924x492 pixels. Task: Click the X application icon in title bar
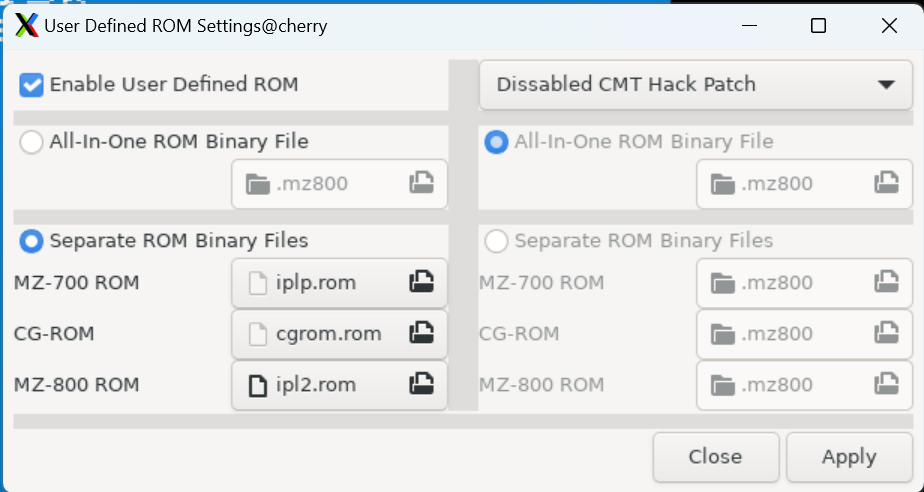point(27,26)
